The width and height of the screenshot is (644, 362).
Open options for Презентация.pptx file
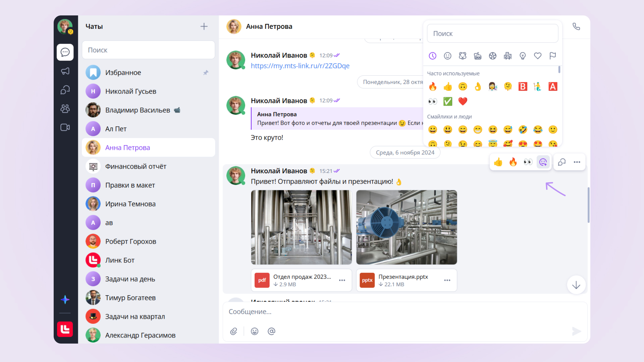point(447,280)
